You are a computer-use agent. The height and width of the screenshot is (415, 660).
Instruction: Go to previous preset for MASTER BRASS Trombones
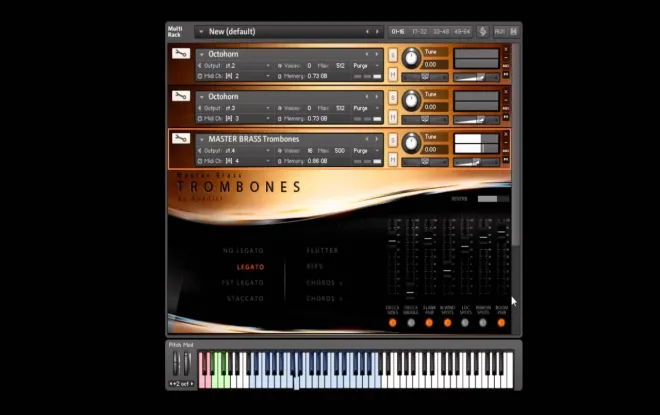(367, 139)
